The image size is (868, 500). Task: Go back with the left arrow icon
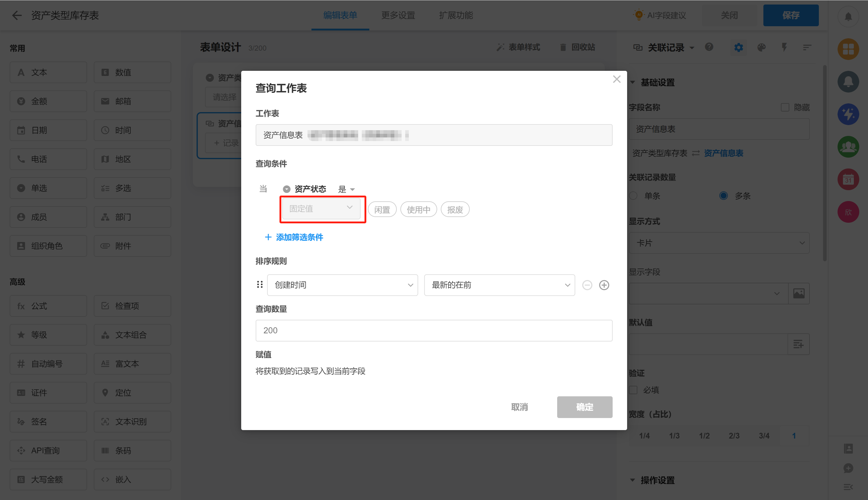tap(17, 15)
